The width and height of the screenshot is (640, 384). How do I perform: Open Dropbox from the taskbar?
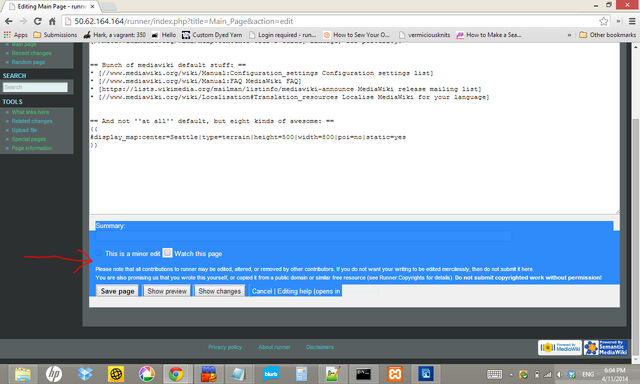click(85, 374)
